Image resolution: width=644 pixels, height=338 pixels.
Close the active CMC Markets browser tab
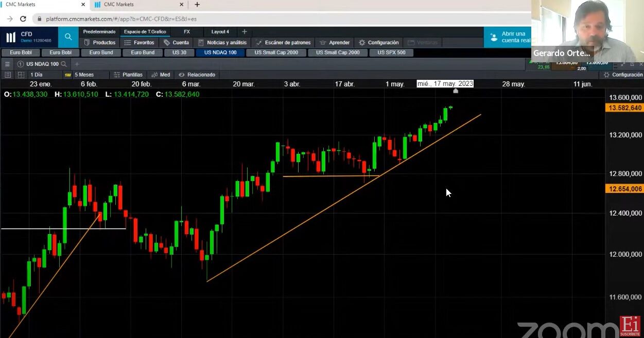click(83, 5)
